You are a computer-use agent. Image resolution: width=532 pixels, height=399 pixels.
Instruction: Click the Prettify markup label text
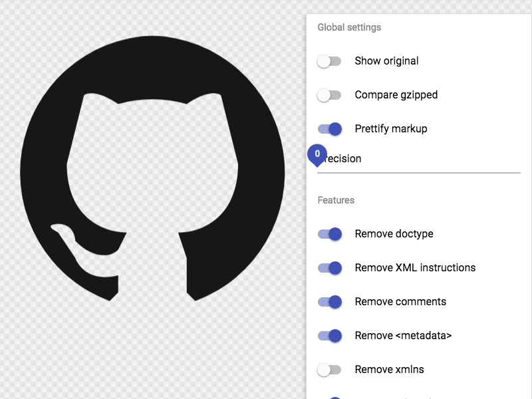point(390,128)
